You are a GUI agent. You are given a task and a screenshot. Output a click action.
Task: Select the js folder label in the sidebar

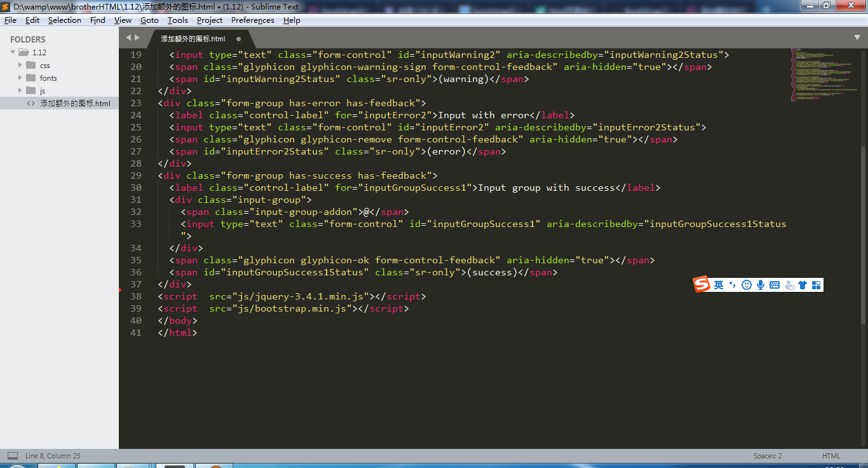tap(43, 91)
